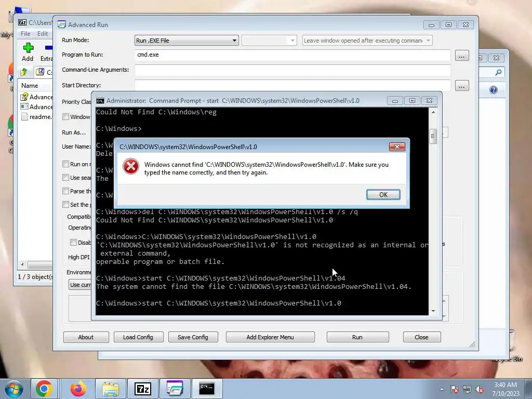This screenshot has width=532, height=399.
Task: Toggle the Window position checkbox
Action: (x=66, y=117)
